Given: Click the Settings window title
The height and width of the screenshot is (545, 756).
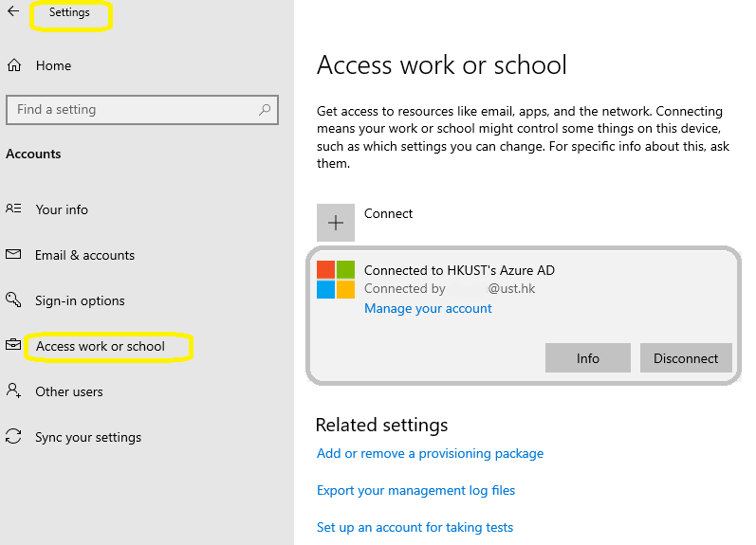Looking at the screenshot, I should tap(69, 12).
